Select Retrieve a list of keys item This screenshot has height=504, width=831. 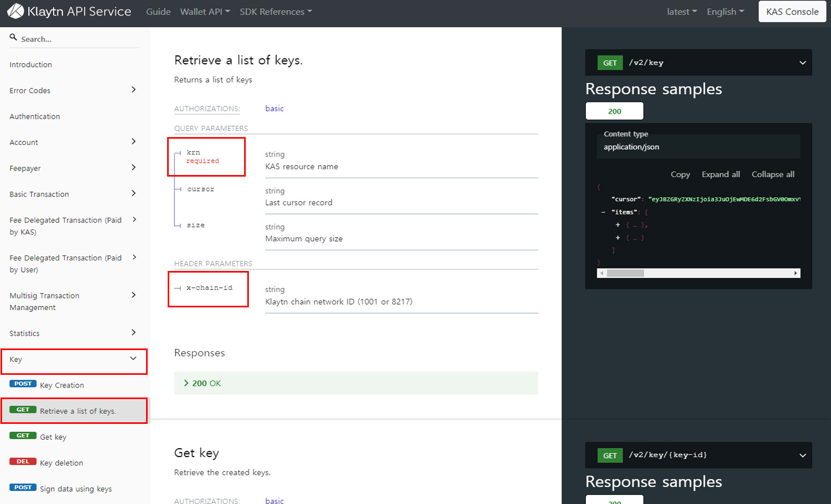75,411
